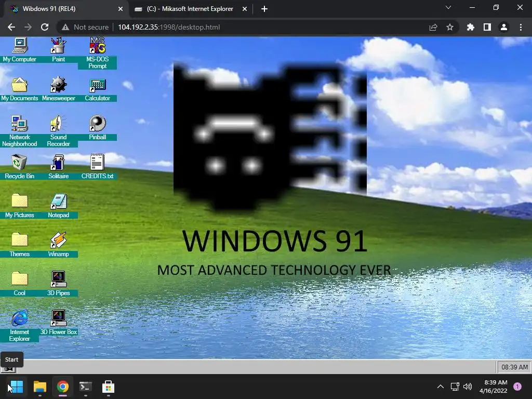
Task: Open Microsoft Store from the taskbar
Action: [108, 387]
